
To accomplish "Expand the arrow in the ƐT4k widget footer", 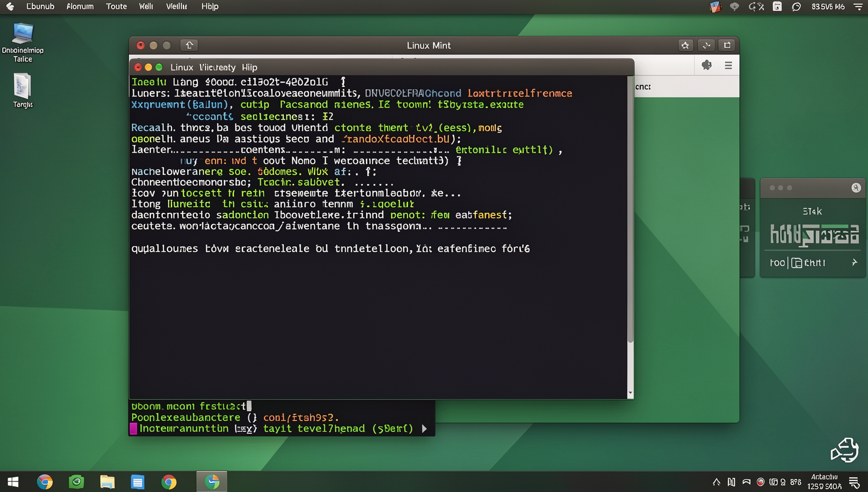I will [x=854, y=262].
